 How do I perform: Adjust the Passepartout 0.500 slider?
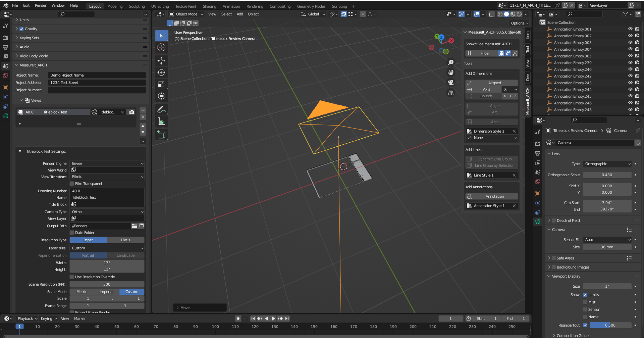pyautogui.click(x=610, y=325)
